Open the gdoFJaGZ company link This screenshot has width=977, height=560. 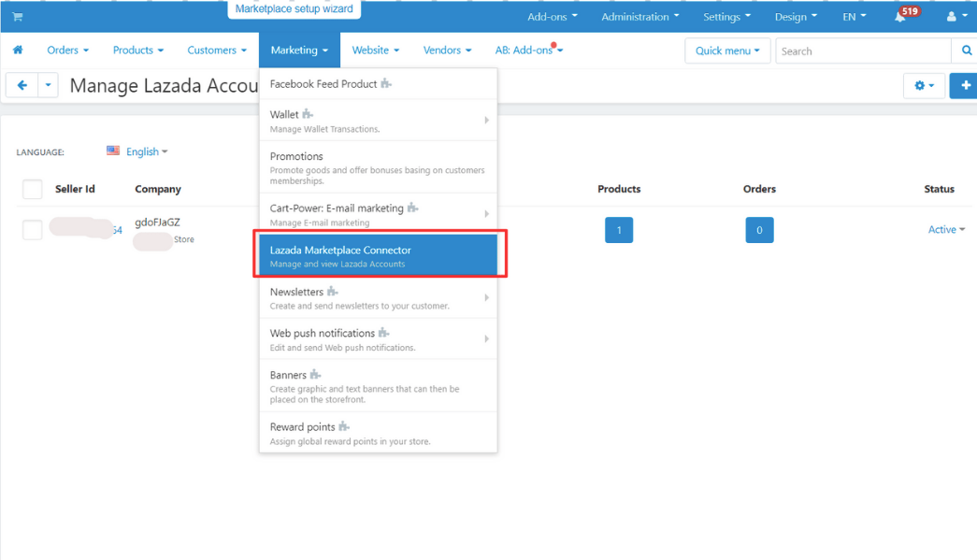[x=158, y=222]
